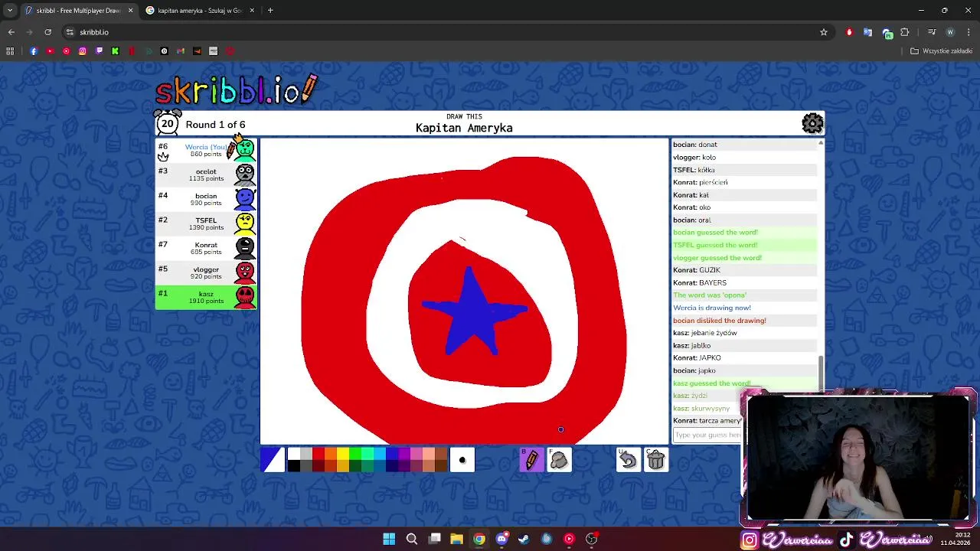This screenshot has width=980, height=551.
Task: Select player vlogger in the list
Action: coord(206,272)
